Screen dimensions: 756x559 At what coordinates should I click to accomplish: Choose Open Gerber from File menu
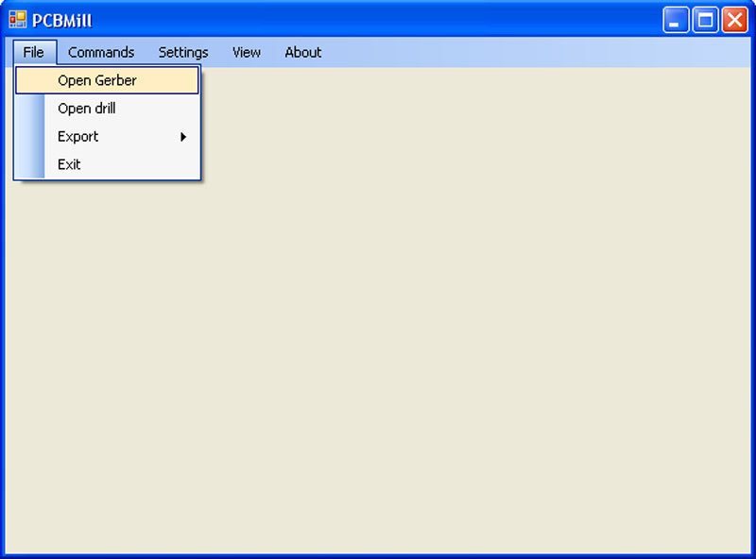(x=107, y=80)
